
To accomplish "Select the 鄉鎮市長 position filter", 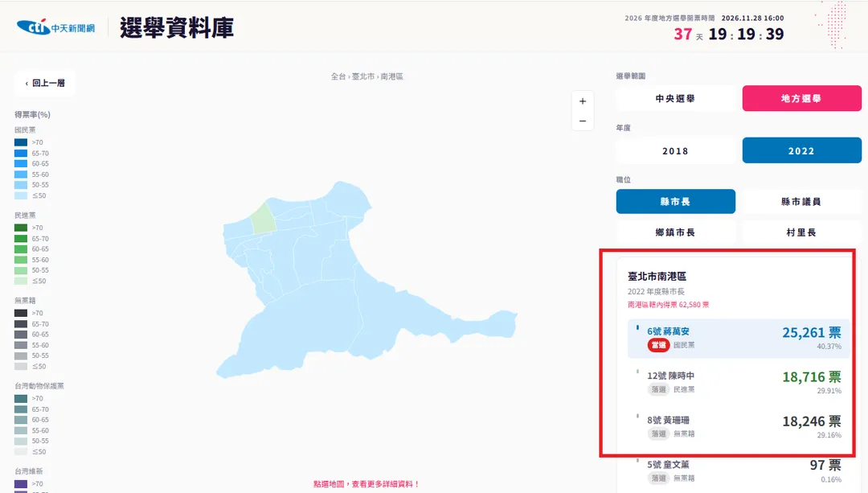I will click(x=675, y=232).
